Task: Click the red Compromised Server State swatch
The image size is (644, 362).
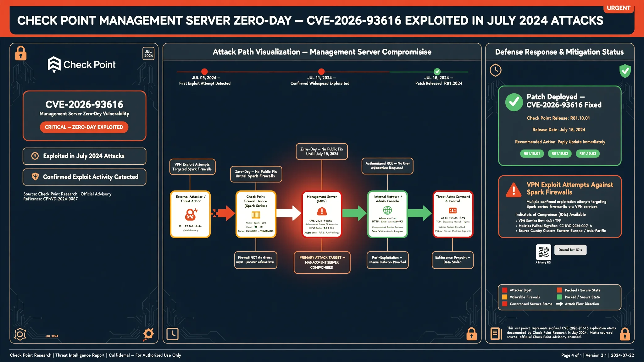Action: click(505, 304)
